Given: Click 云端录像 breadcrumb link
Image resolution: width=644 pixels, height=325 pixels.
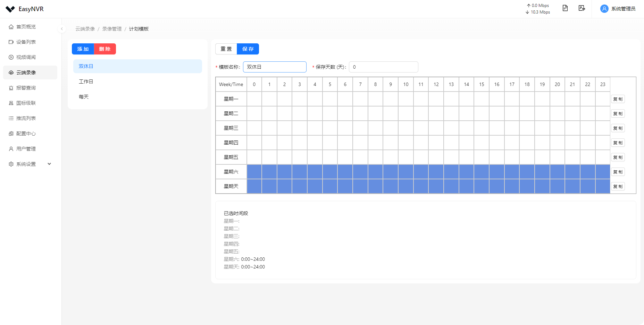Looking at the screenshot, I should click(x=85, y=29).
